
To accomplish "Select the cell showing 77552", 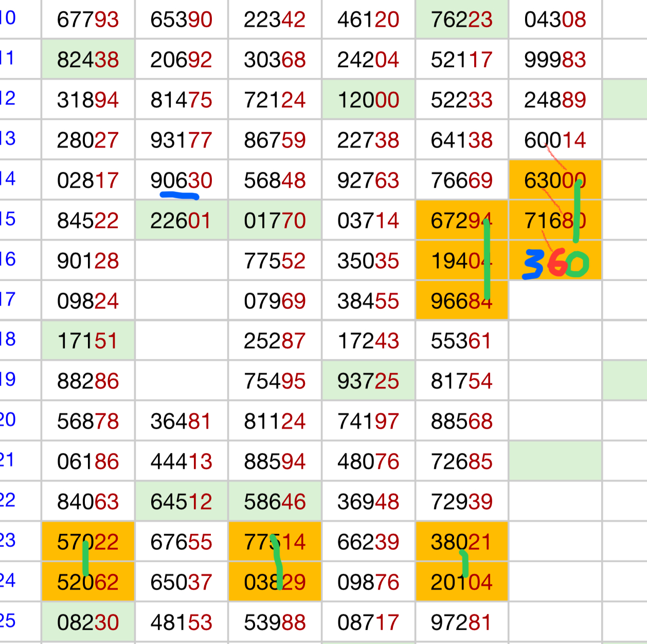I will pos(275,261).
